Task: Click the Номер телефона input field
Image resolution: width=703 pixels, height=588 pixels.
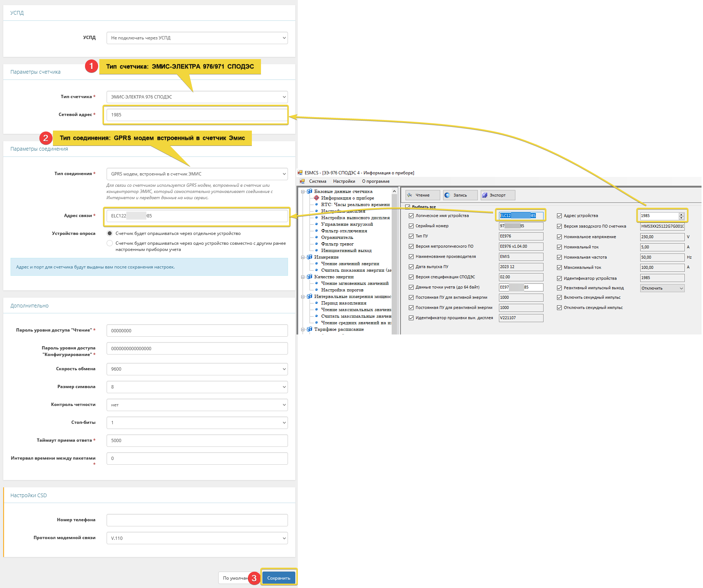Action: (197, 520)
